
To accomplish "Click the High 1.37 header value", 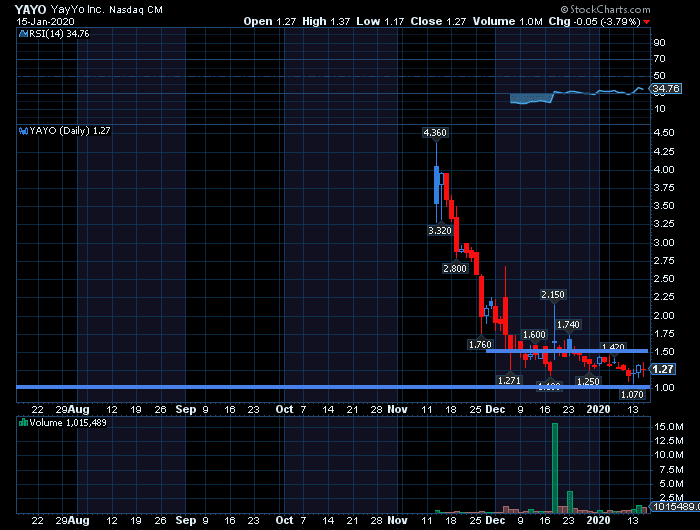I will click(x=326, y=21).
